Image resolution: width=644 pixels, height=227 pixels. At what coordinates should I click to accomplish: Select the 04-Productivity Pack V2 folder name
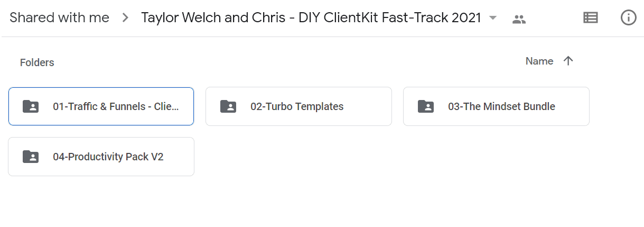pyautogui.click(x=108, y=157)
